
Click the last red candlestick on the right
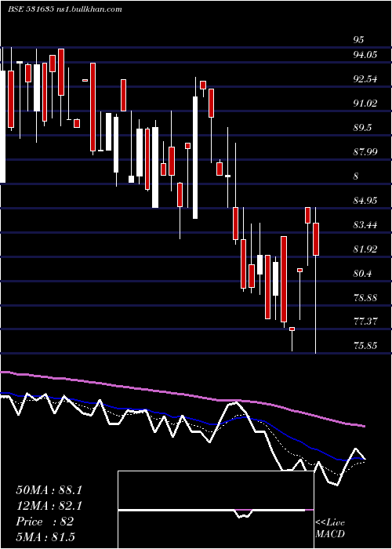pyautogui.click(x=316, y=239)
